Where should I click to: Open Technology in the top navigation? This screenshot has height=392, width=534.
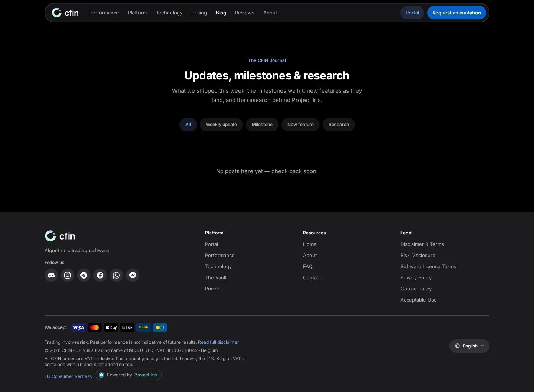169,13
